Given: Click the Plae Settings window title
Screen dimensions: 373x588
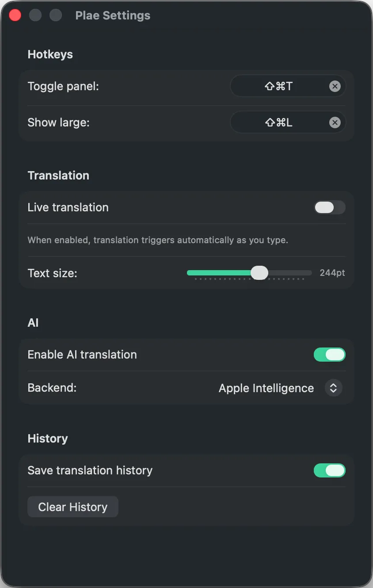Looking at the screenshot, I should [x=112, y=15].
